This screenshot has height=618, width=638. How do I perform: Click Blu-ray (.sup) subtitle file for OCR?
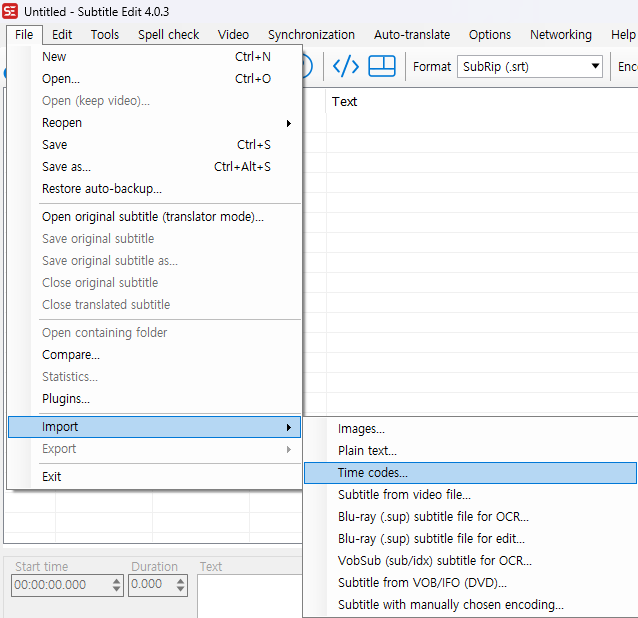pyautogui.click(x=433, y=517)
